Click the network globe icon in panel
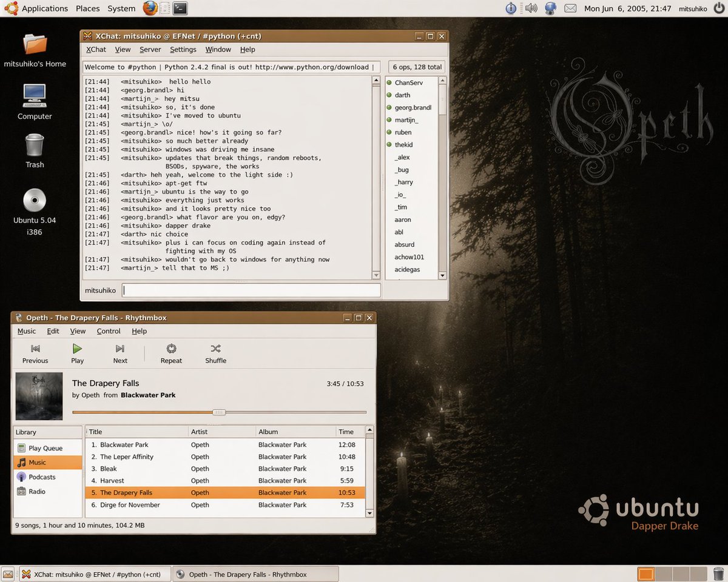Image resolution: width=728 pixels, height=582 pixels. (551, 8)
